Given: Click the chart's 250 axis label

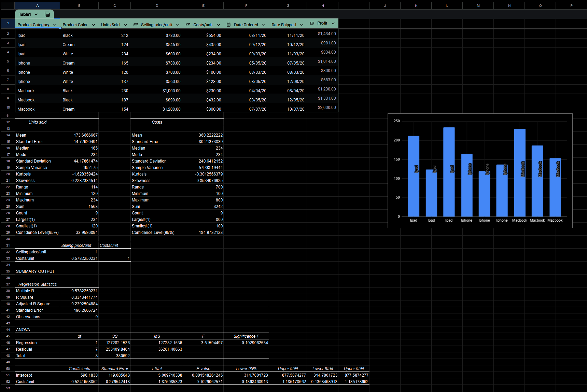Looking at the screenshot, I should pyautogui.click(x=396, y=121).
